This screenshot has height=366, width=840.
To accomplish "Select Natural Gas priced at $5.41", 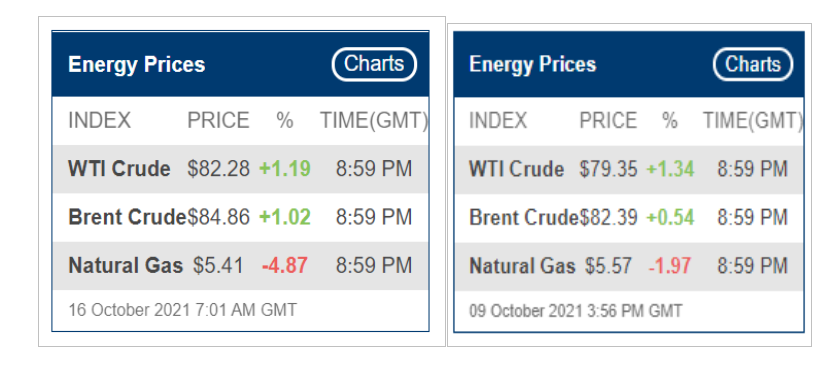I will (240, 266).
